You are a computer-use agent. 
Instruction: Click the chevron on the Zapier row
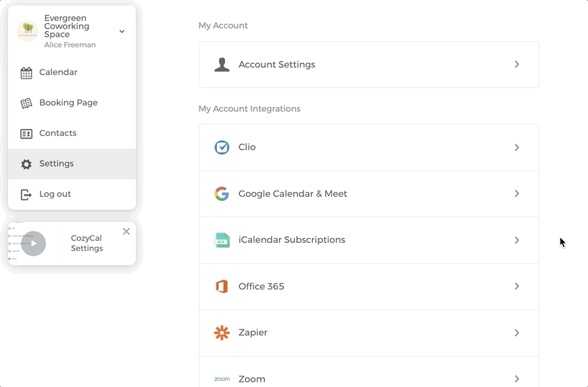tap(516, 333)
